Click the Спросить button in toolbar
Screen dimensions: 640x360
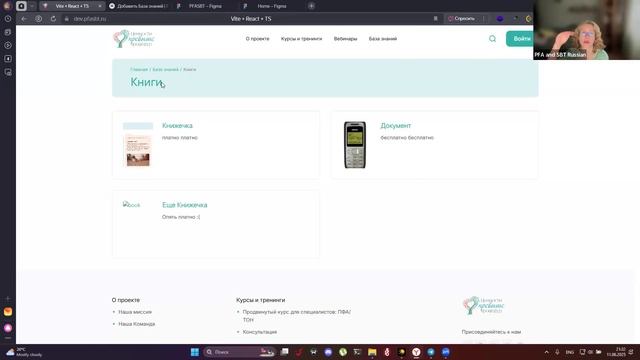(462, 19)
